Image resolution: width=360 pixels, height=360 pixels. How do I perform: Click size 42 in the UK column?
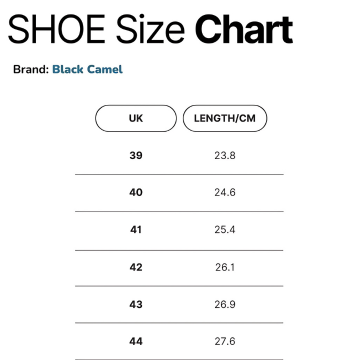136,267
